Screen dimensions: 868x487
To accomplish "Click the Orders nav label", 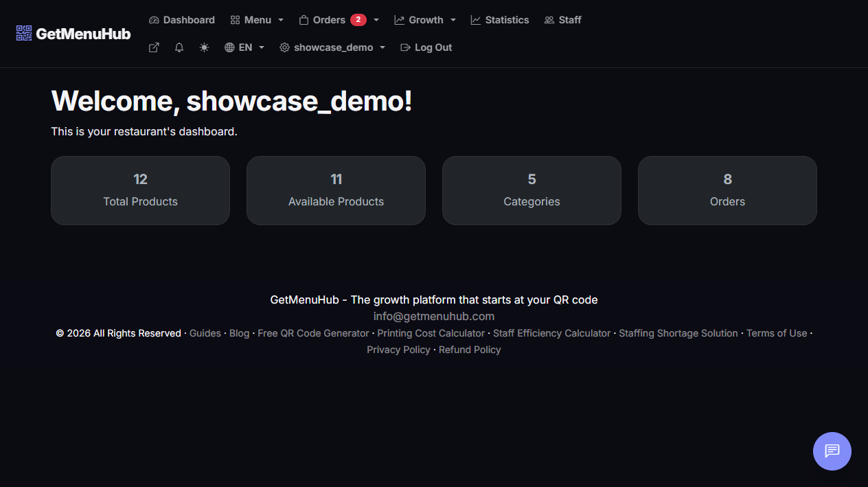I will click(329, 20).
